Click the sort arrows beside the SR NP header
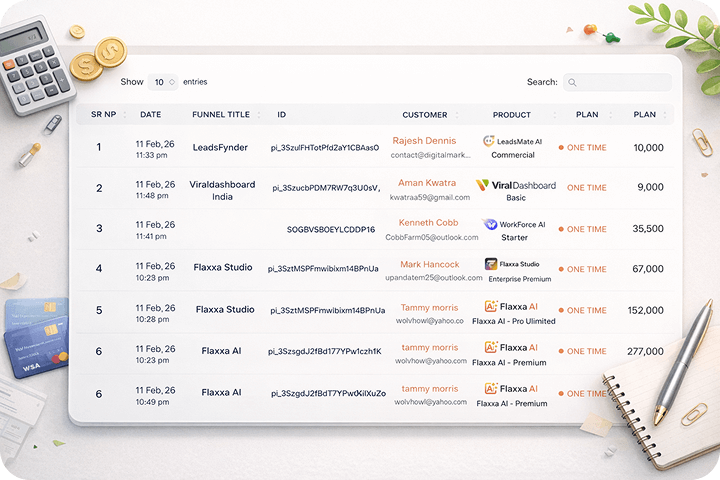The height and width of the screenshot is (480, 720). (123, 115)
